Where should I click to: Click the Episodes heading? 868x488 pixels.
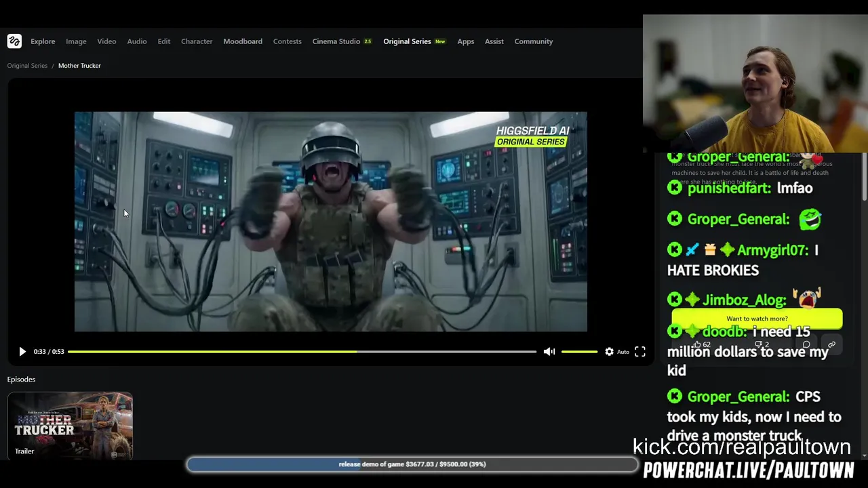[x=21, y=380]
